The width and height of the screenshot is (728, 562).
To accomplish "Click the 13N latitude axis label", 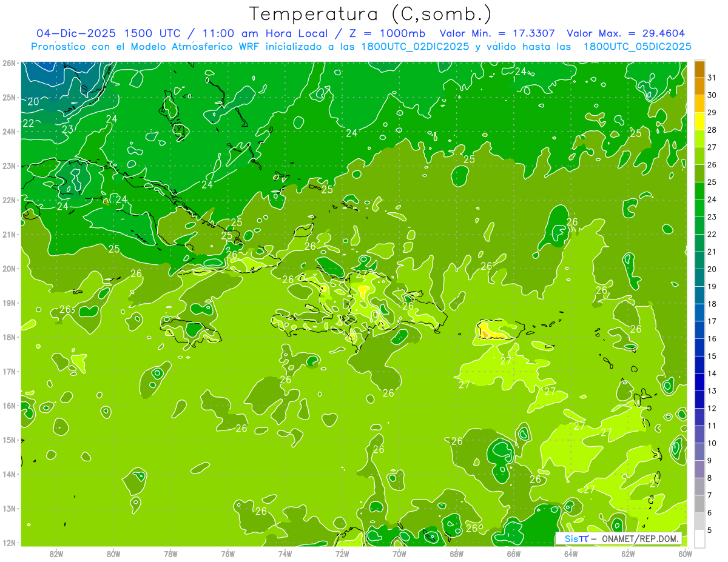I will click(8, 509).
